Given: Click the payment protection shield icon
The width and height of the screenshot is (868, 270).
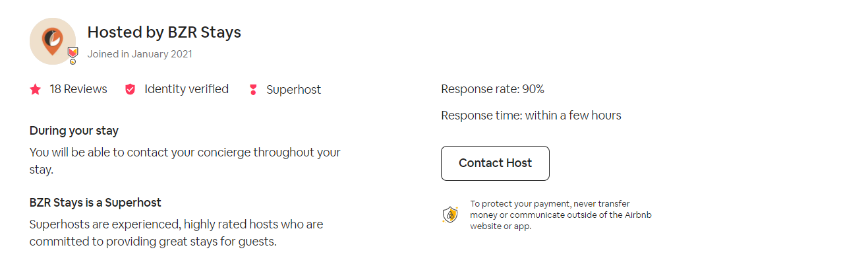Looking at the screenshot, I should click(450, 215).
